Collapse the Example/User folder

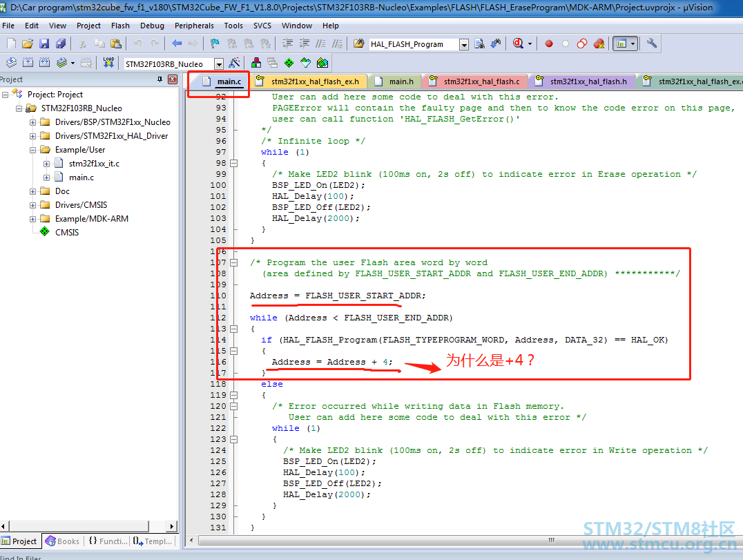click(x=32, y=150)
